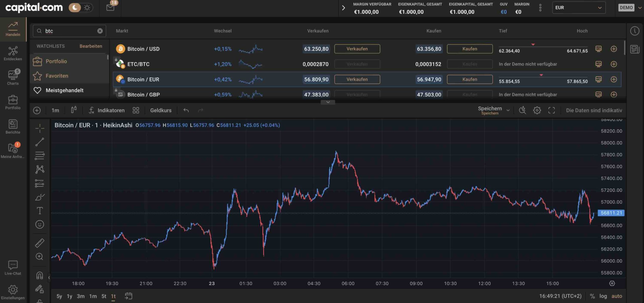Click Bearbeiten next to Watchlists
This screenshot has height=303, width=644.
(91, 46)
